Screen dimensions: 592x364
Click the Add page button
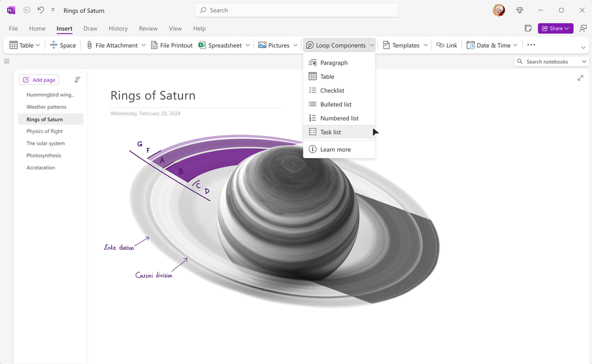[x=39, y=79]
